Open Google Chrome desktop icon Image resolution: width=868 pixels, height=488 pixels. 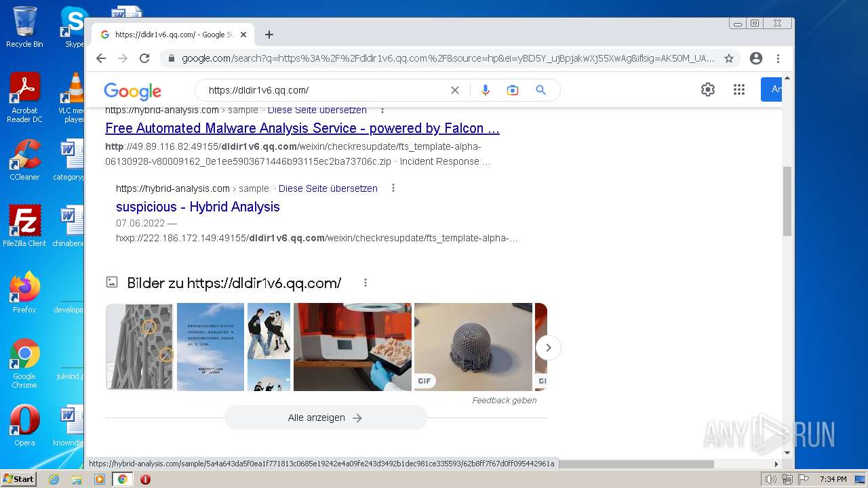(24, 364)
